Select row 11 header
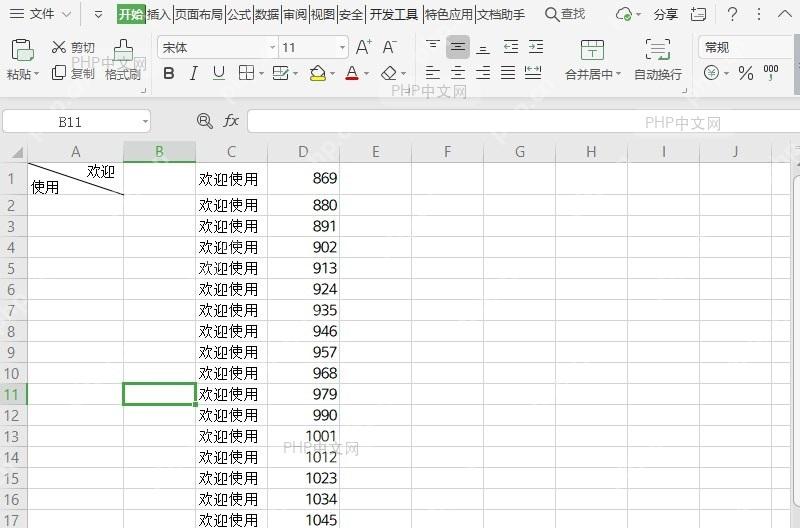The width and height of the screenshot is (800, 528). 12,394
